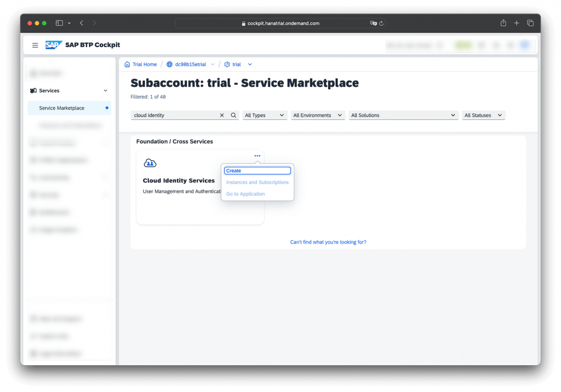Open the three-dots menu on service card
561x392 pixels.
[x=257, y=156]
